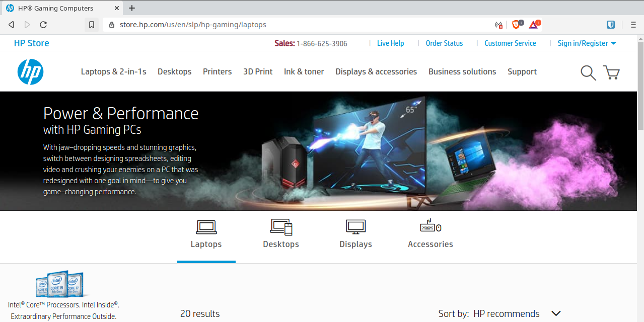
Task: Open Laptops & 2-in-1s menu
Action: click(x=114, y=71)
